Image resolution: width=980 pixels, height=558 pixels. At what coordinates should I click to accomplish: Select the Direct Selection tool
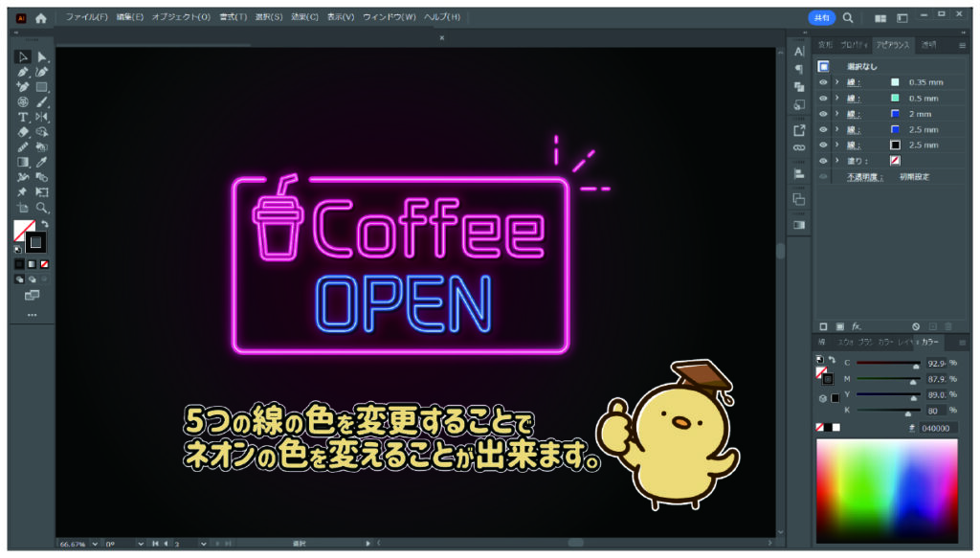click(x=42, y=56)
